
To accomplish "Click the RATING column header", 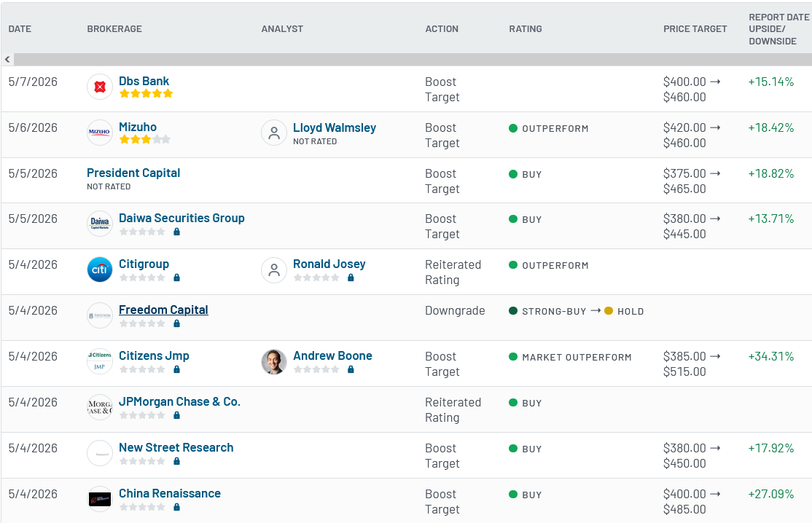I will [526, 29].
